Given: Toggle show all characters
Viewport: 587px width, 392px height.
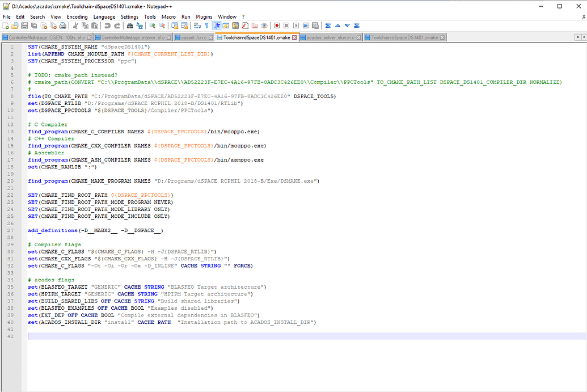Looking at the screenshot, I should 206,26.
